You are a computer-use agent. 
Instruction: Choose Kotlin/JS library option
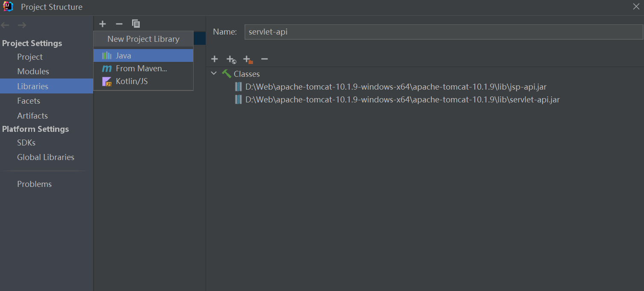[x=144, y=81]
